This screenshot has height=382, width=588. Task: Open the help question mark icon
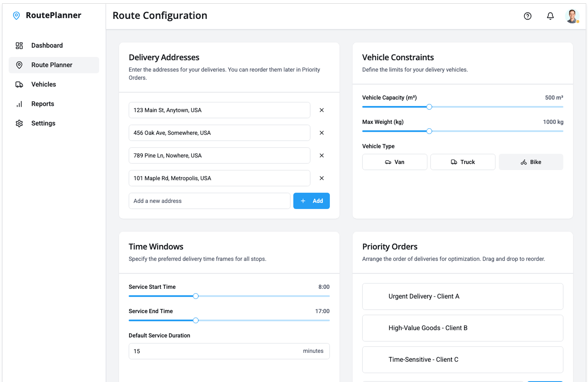[527, 16]
